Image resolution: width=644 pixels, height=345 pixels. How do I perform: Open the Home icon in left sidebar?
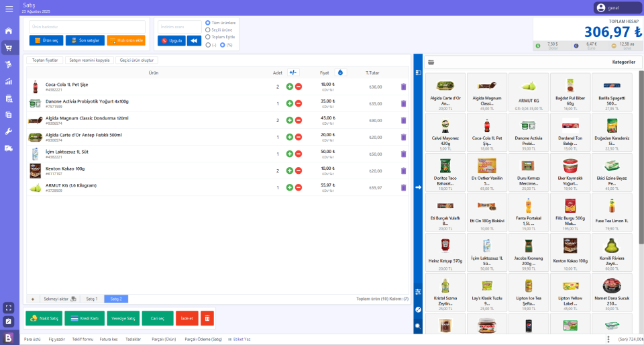click(x=9, y=31)
